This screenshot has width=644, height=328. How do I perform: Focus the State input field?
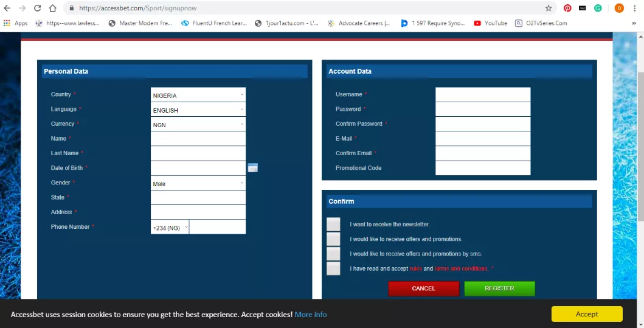tap(198, 198)
